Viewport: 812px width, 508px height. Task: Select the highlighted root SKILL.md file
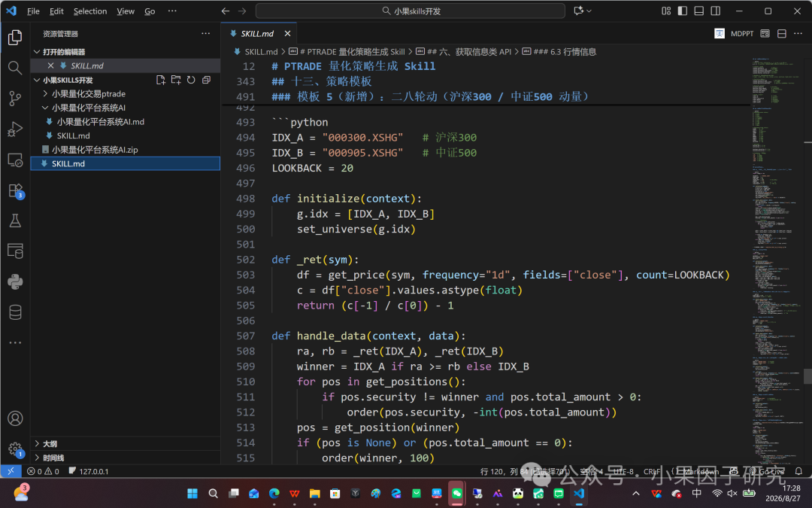click(126, 164)
